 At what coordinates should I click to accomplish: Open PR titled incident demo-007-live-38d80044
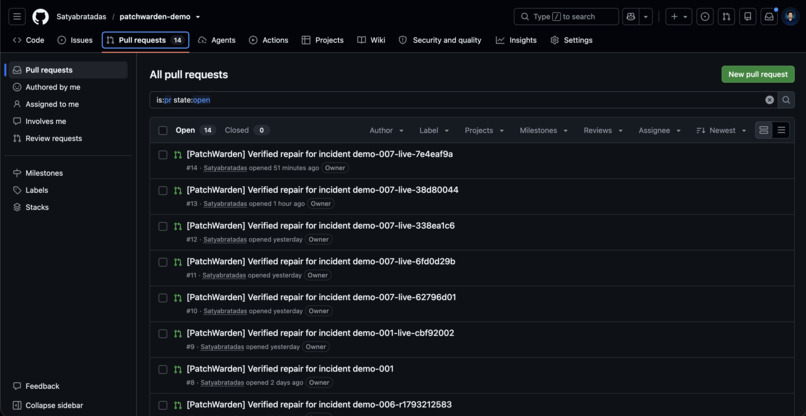(322, 190)
